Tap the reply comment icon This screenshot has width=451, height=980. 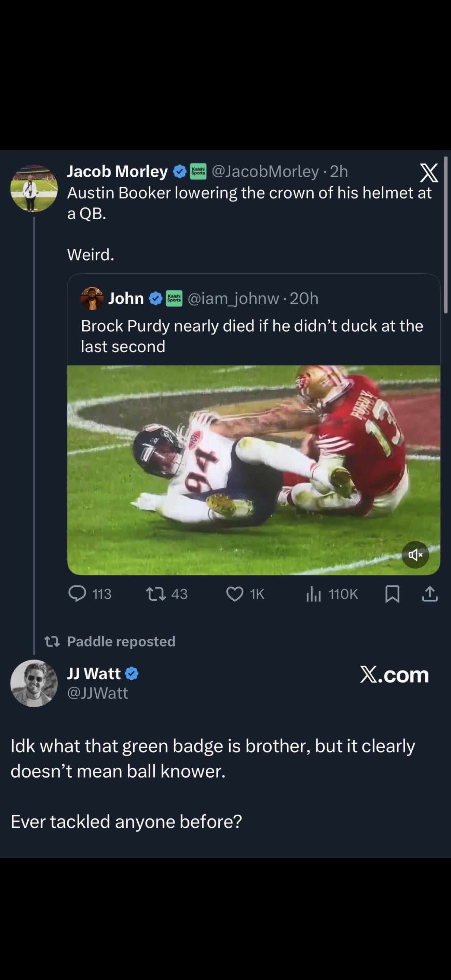[x=77, y=594]
